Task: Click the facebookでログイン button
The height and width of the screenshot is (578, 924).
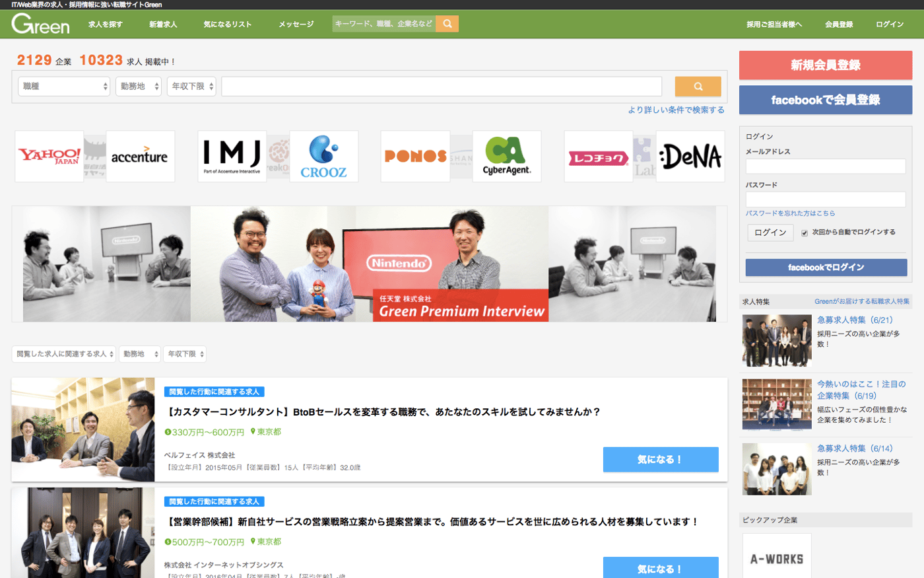Action: point(826,268)
